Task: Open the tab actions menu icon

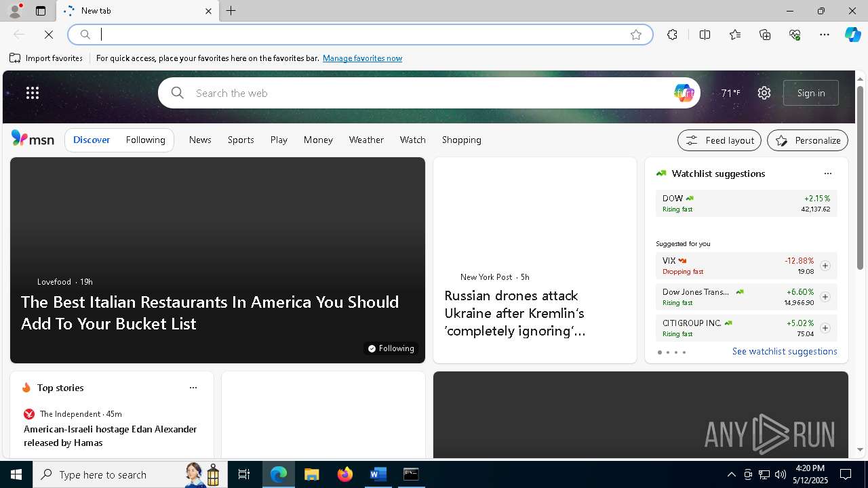Action: [x=41, y=11]
